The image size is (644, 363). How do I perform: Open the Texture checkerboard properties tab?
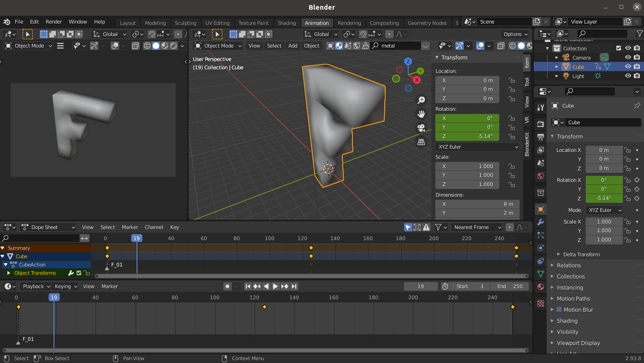(541, 303)
